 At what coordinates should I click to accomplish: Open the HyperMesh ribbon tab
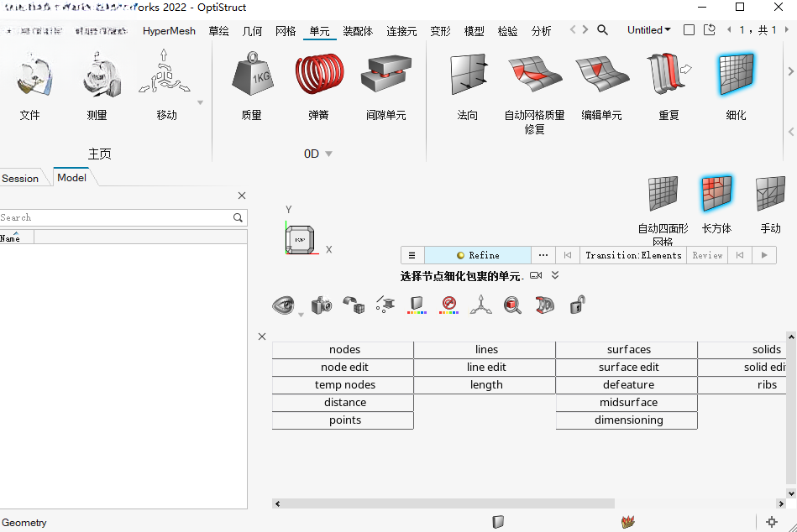(169, 31)
